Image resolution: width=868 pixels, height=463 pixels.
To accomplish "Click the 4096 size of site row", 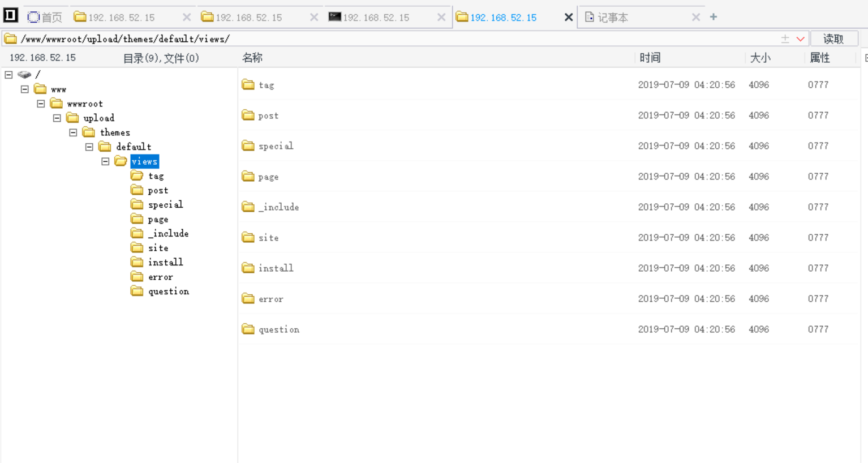I will [x=759, y=238].
